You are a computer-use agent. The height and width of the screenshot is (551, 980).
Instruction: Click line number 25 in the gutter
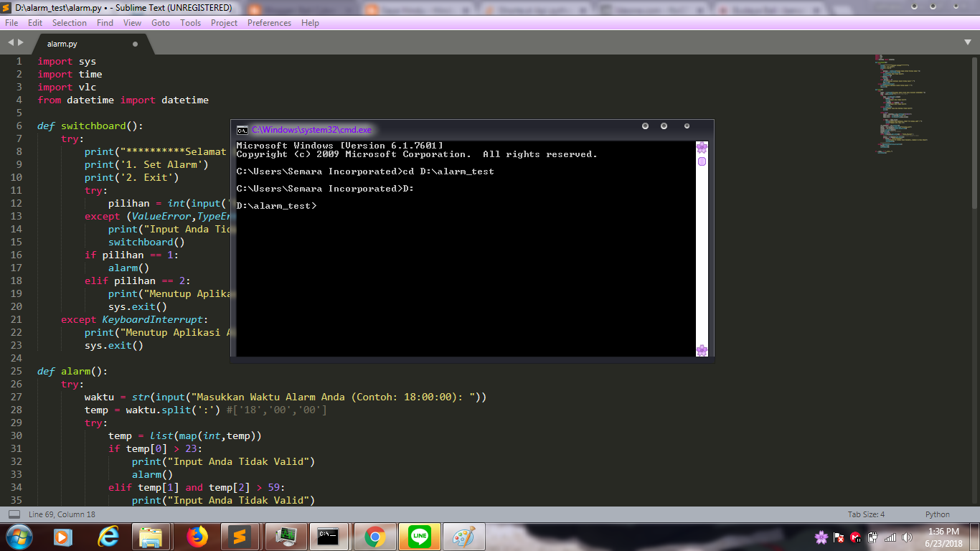click(x=17, y=371)
